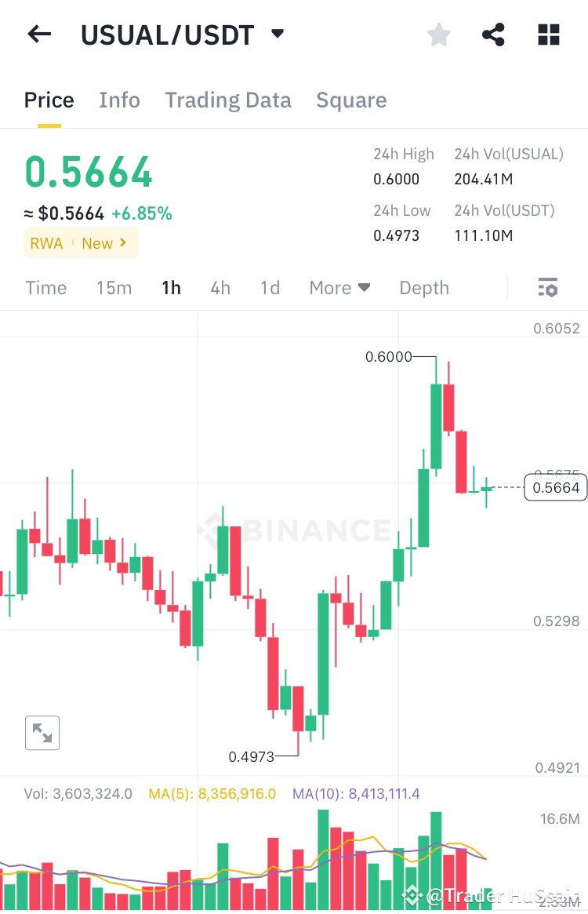Enable the 4h candlestick interval
588x914 pixels.
tap(220, 288)
